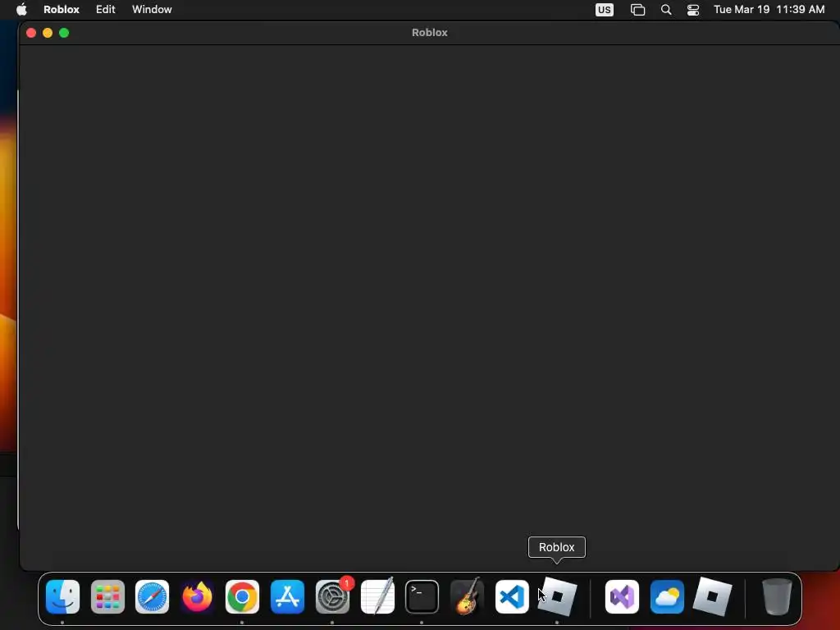Open the Roblox application menu
The height and width of the screenshot is (630, 840).
point(62,10)
